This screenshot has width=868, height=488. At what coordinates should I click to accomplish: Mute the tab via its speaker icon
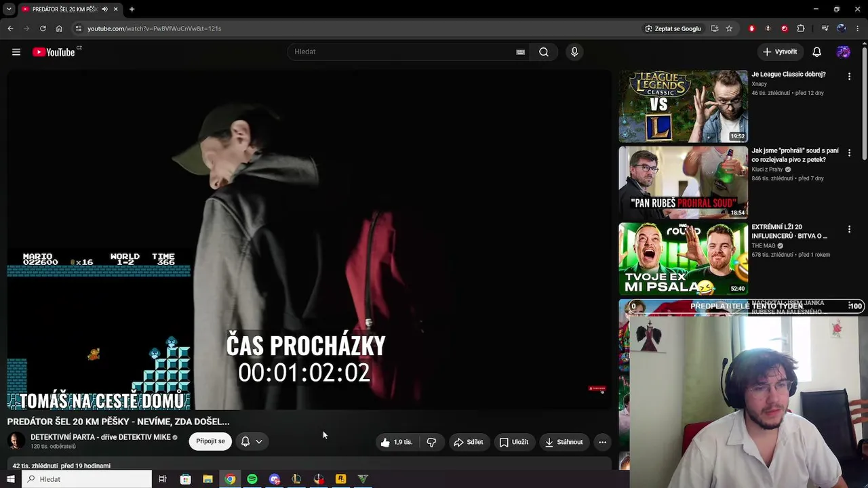[104, 9]
